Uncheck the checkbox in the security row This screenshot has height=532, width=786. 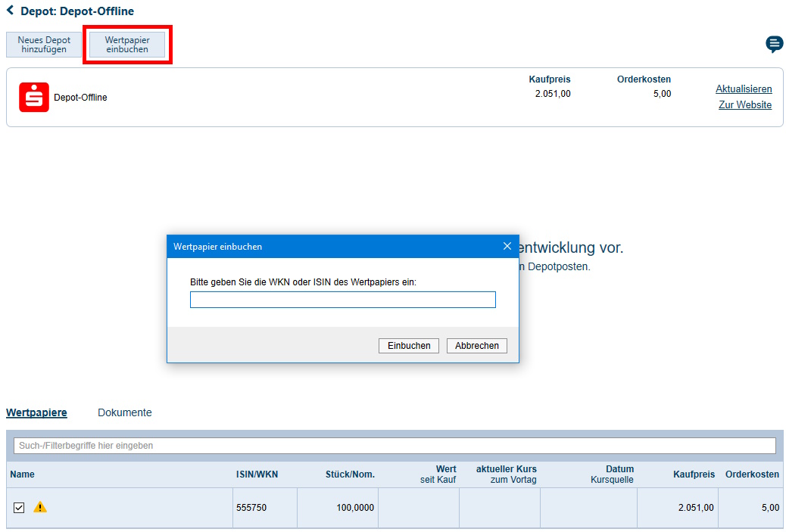(x=19, y=508)
